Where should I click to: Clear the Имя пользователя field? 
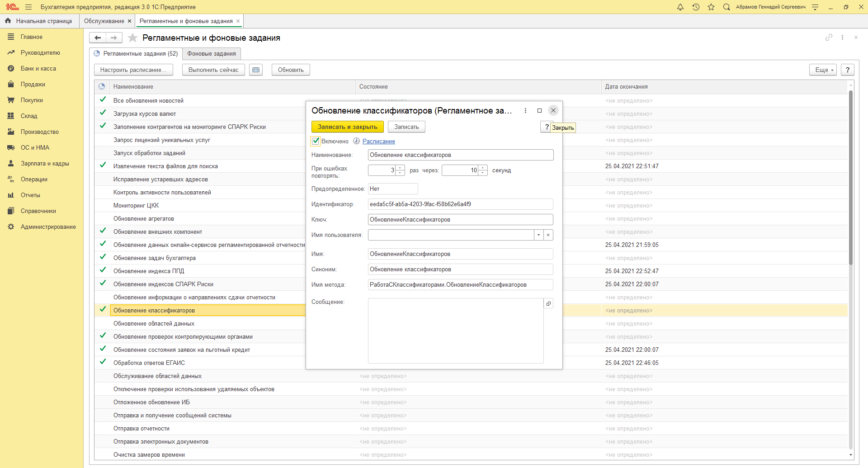(548, 235)
